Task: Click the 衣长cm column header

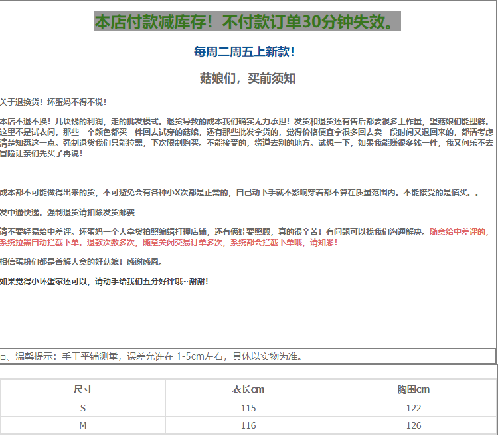Action: (248, 389)
